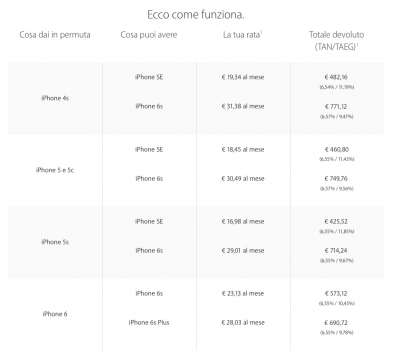Click the € 18,45 al mese rate
Viewport: 400px width, 361px height.
(x=243, y=149)
